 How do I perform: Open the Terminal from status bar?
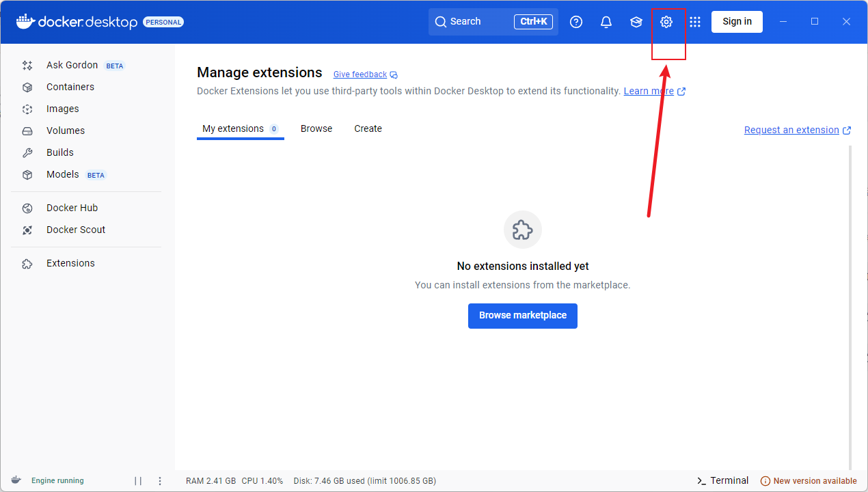[x=722, y=481]
